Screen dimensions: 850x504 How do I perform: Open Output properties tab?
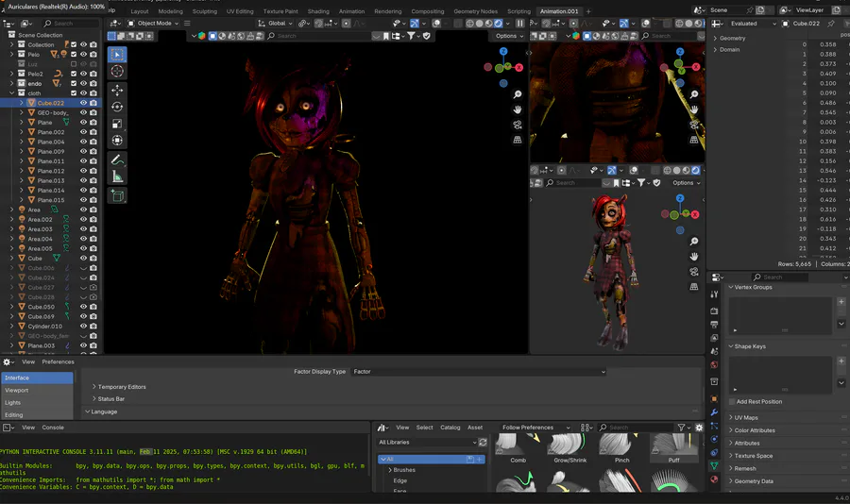715,325
